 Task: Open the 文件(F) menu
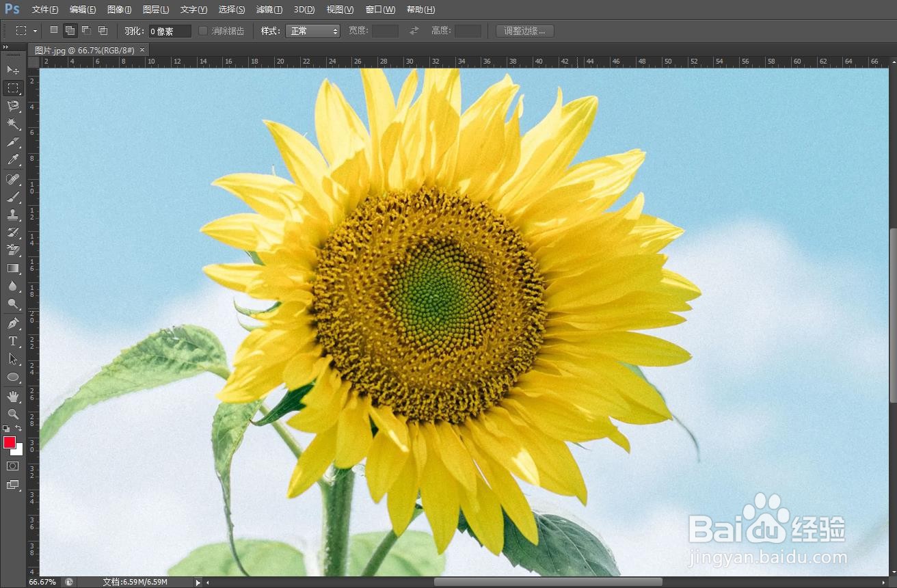pyautogui.click(x=45, y=10)
